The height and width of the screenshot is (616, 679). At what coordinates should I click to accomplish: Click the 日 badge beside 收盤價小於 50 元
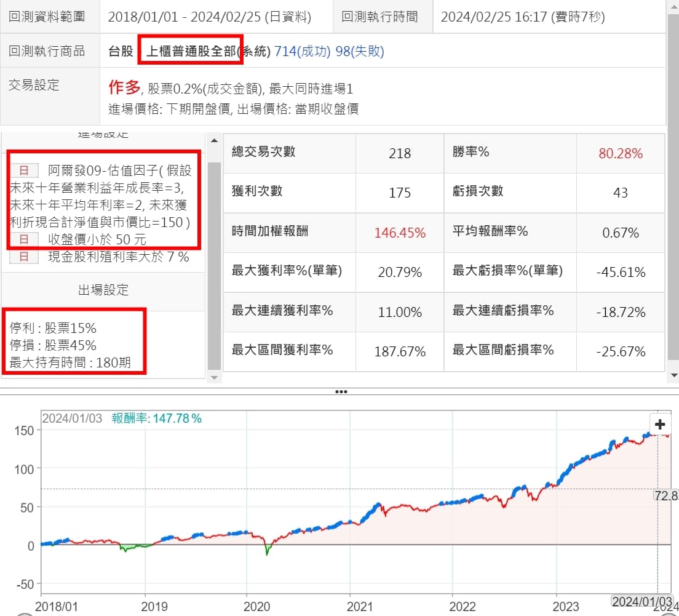pyautogui.click(x=24, y=239)
